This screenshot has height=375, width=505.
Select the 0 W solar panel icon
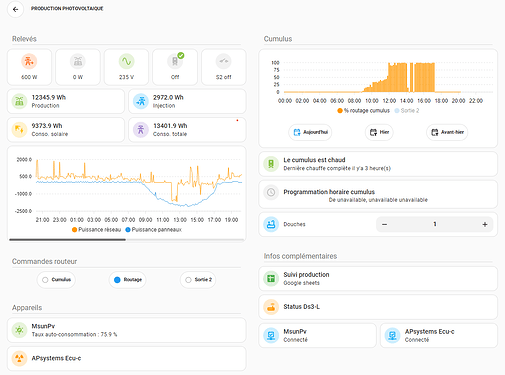pyautogui.click(x=78, y=61)
